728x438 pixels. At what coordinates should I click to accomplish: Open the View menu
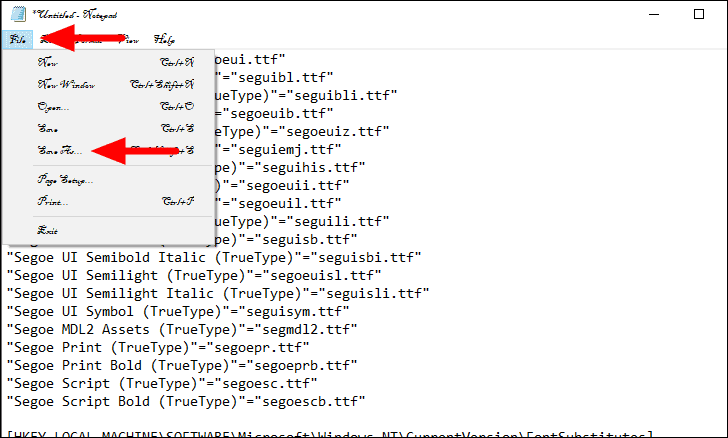click(129, 39)
